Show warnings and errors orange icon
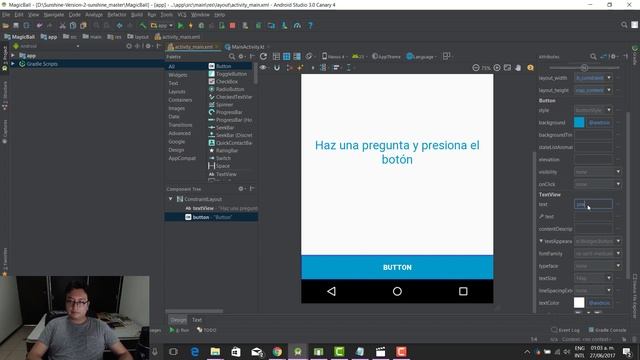The width and height of the screenshot is (640, 360). coord(530,68)
